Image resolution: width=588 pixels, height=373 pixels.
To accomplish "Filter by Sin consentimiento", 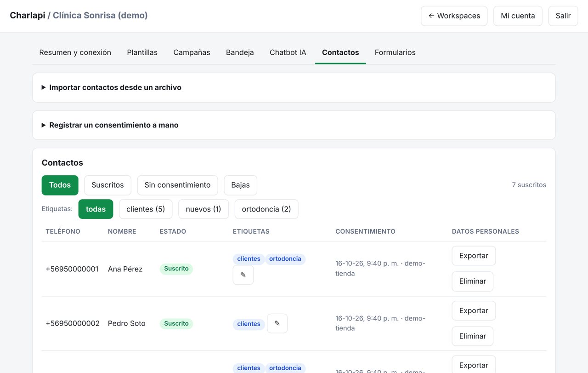I will 177,185.
